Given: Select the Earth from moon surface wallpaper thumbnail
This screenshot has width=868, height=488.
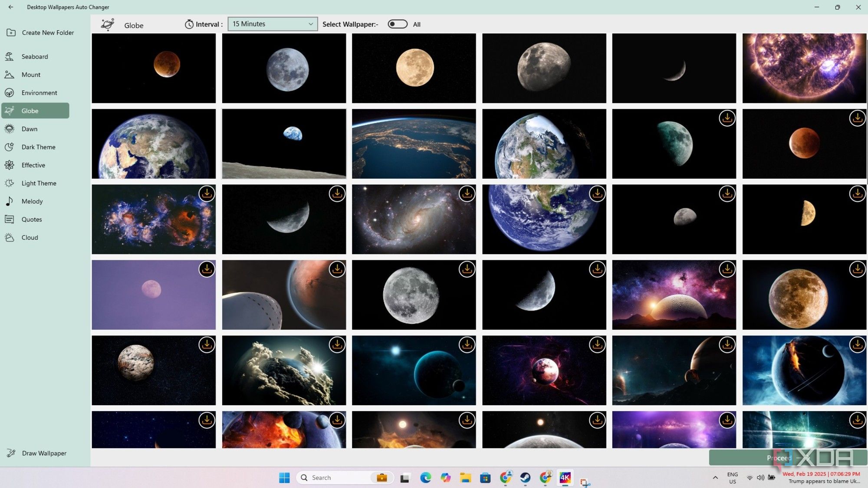Looking at the screenshot, I should 284,144.
